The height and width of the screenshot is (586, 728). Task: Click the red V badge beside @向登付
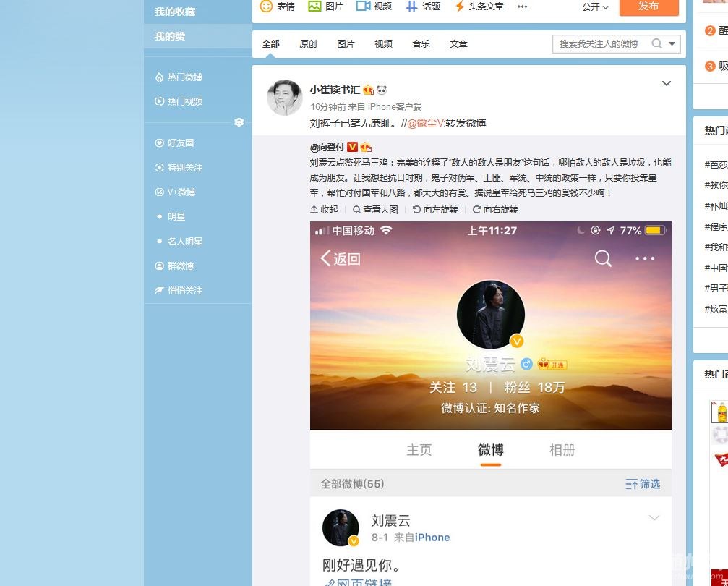(x=352, y=148)
